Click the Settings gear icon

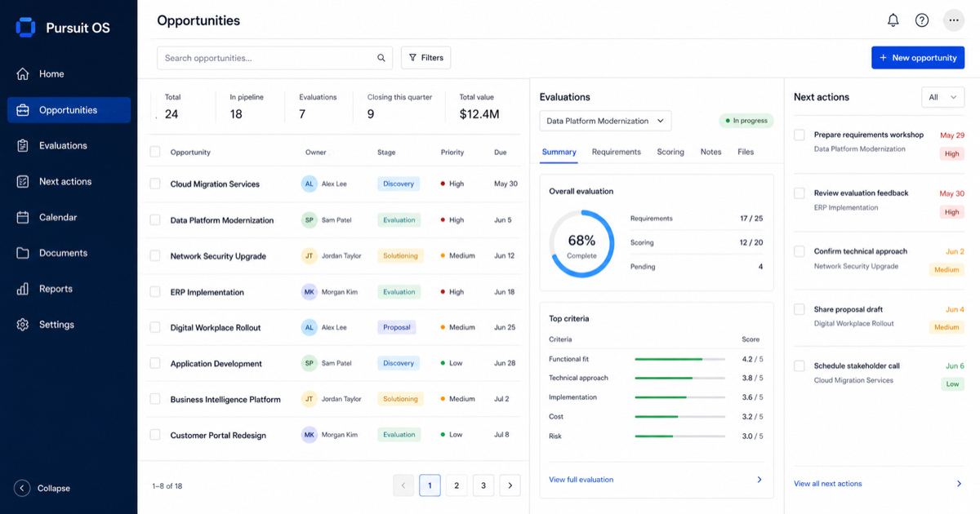coord(23,325)
